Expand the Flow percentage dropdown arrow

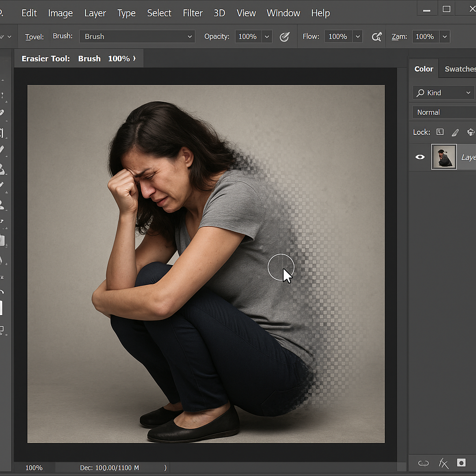coord(357,37)
